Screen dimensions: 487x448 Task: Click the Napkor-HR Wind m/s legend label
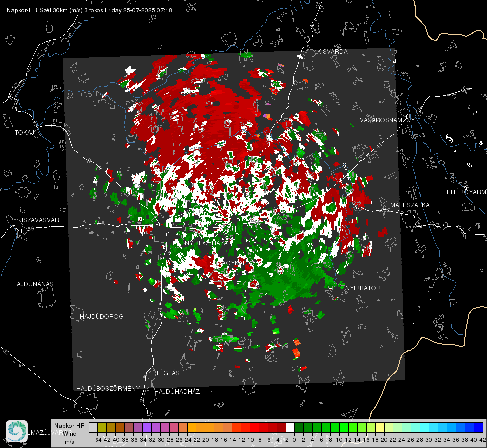(69, 434)
